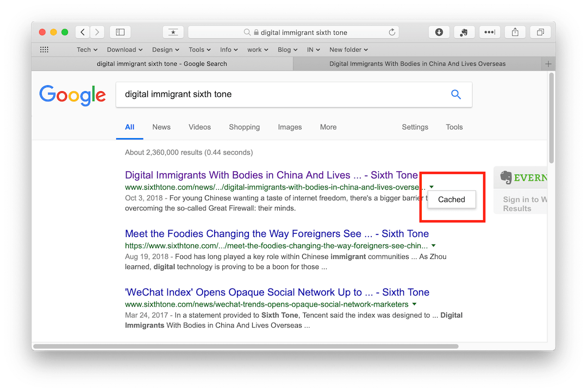Click the Share button in toolbar
This screenshot has height=392, width=587.
(x=515, y=32)
